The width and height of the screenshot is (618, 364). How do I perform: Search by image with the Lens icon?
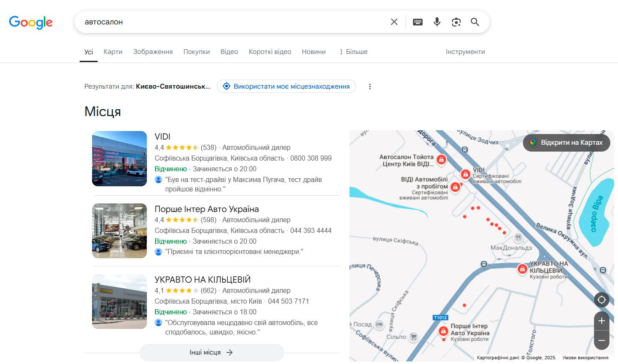[456, 22]
